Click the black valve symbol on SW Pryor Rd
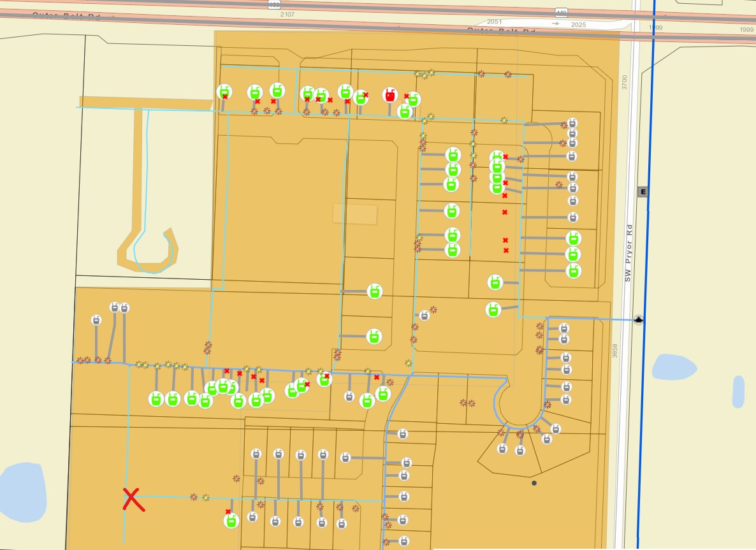Screen dimensions: 756x550 click(x=639, y=320)
